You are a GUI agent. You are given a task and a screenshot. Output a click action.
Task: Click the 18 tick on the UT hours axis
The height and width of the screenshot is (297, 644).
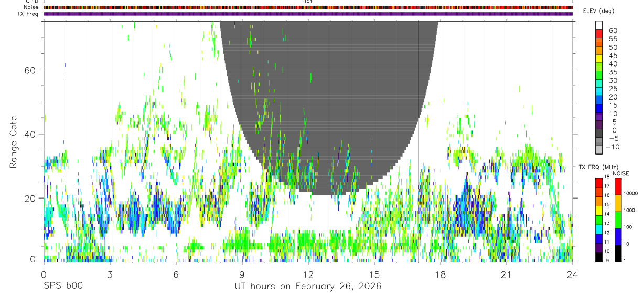[440, 275]
